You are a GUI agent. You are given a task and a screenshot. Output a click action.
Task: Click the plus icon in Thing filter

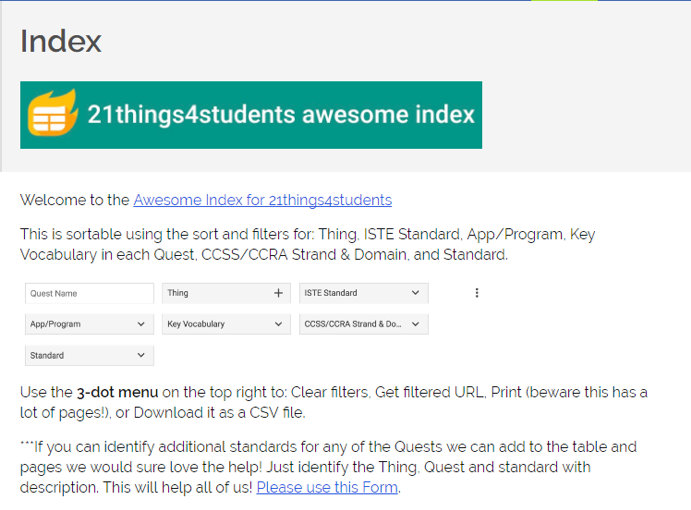coord(278,293)
